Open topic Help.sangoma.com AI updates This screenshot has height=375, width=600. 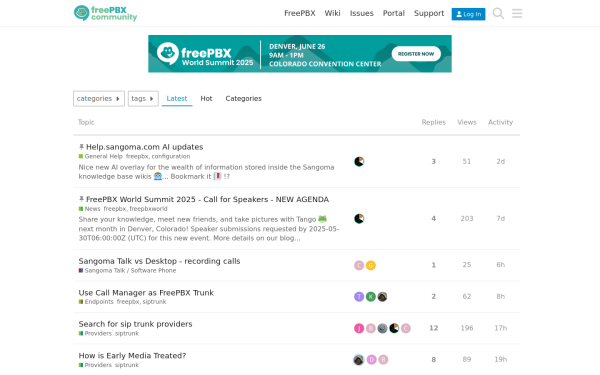[x=144, y=147]
